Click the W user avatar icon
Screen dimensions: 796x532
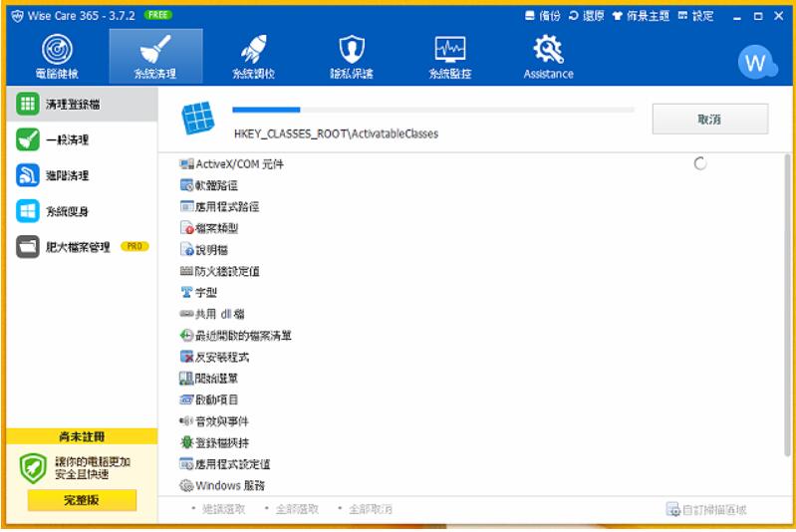[755, 62]
